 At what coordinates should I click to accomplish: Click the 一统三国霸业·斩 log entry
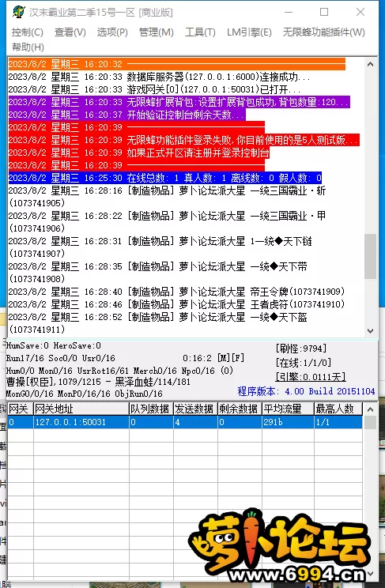pyautogui.click(x=167, y=197)
